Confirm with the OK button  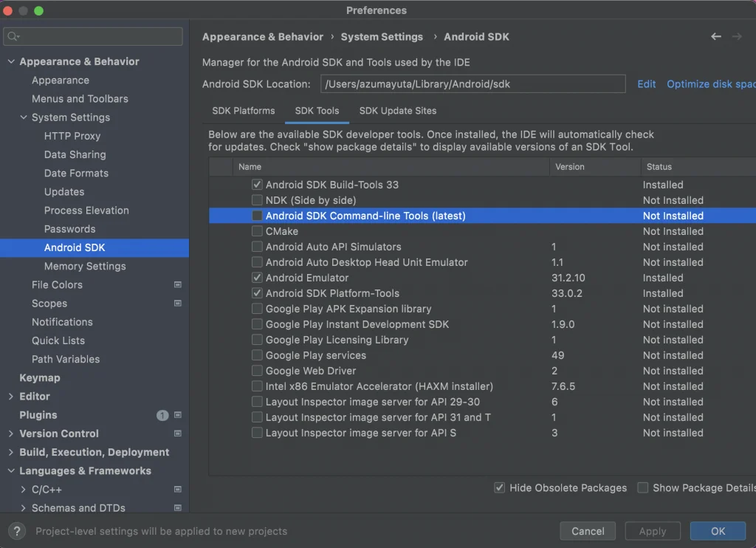(x=718, y=531)
